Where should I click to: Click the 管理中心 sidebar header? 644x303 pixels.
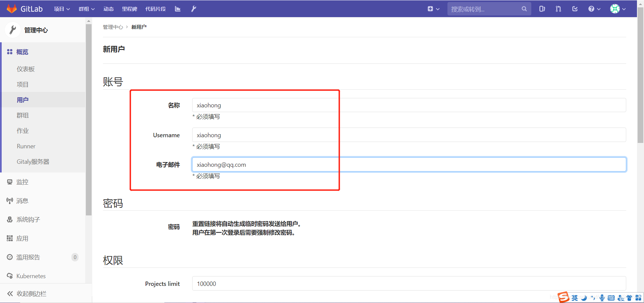click(x=36, y=30)
